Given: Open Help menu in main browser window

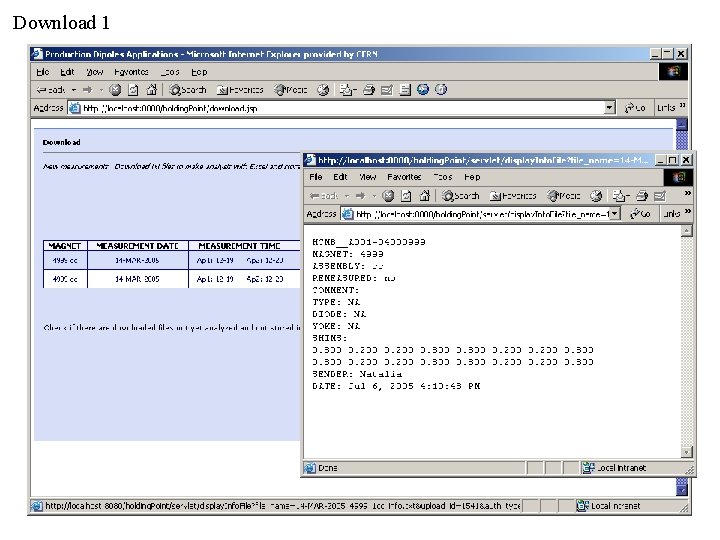Looking at the screenshot, I should tap(199, 72).
